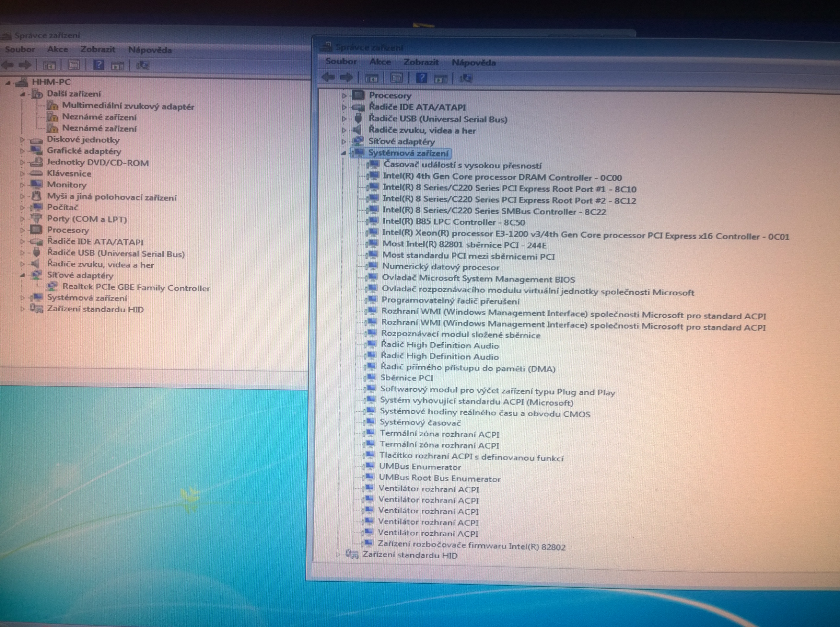This screenshot has height=627, width=840.
Task: Open Akce menu in left window
Action: pos(57,49)
